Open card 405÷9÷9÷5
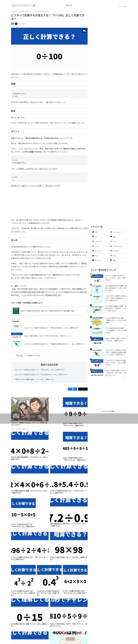The image size is (138, 644). point(75,446)
